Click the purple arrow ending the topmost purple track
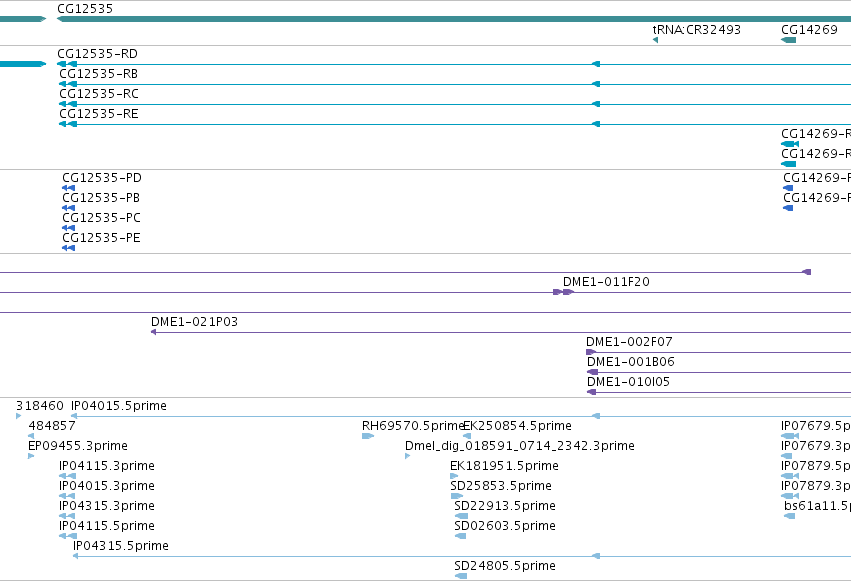The width and height of the screenshot is (851, 581). [806, 272]
